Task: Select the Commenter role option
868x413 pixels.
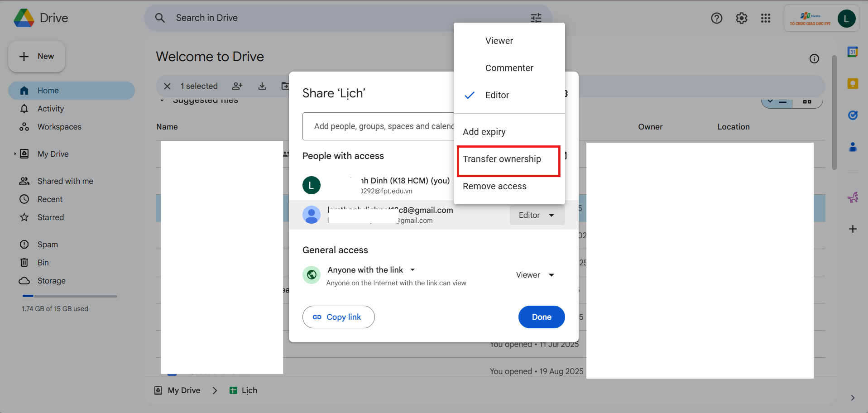Action: 509,68
